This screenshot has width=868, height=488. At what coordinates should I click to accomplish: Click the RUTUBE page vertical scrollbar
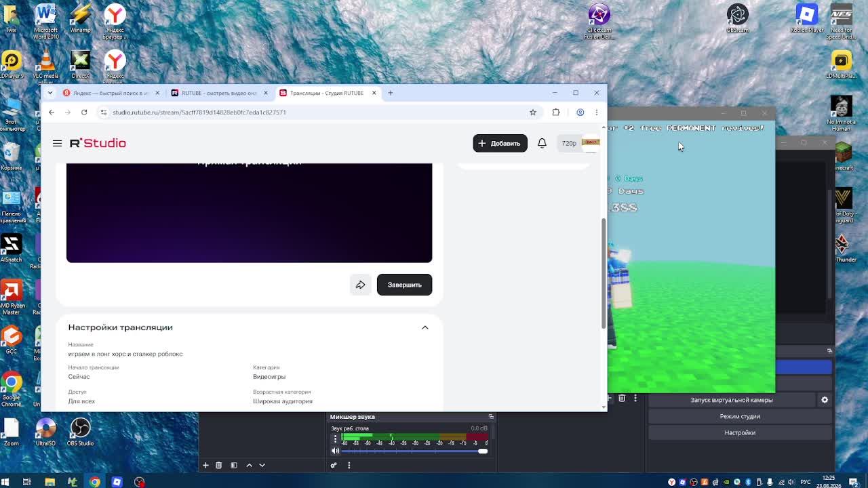pyautogui.click(x=604, y=274)
